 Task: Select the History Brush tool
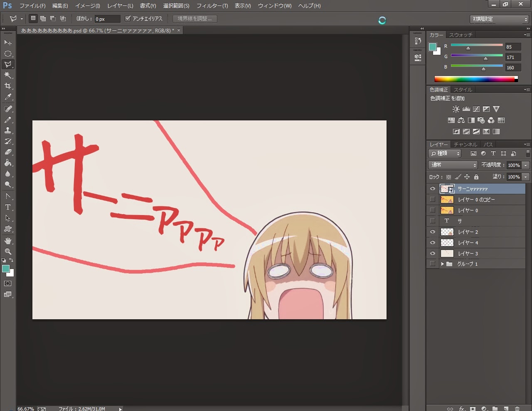tap(8, 141)
